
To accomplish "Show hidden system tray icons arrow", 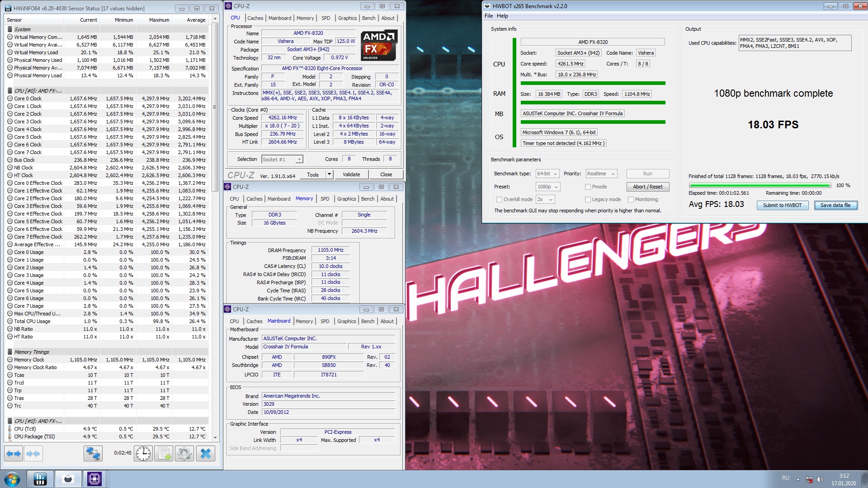I will (798, 479).
